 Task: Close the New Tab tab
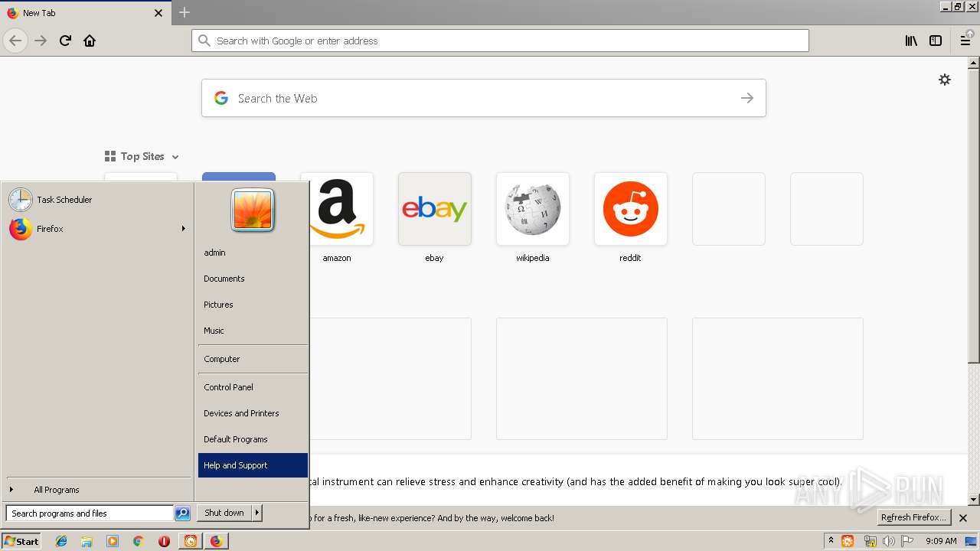click(158, 13)
